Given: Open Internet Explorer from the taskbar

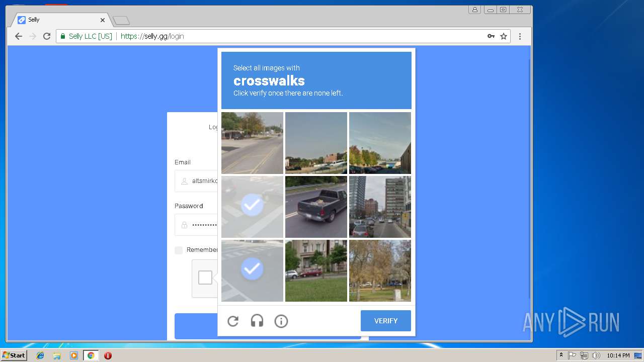Looking at the screenshot, I should (40, 355).
